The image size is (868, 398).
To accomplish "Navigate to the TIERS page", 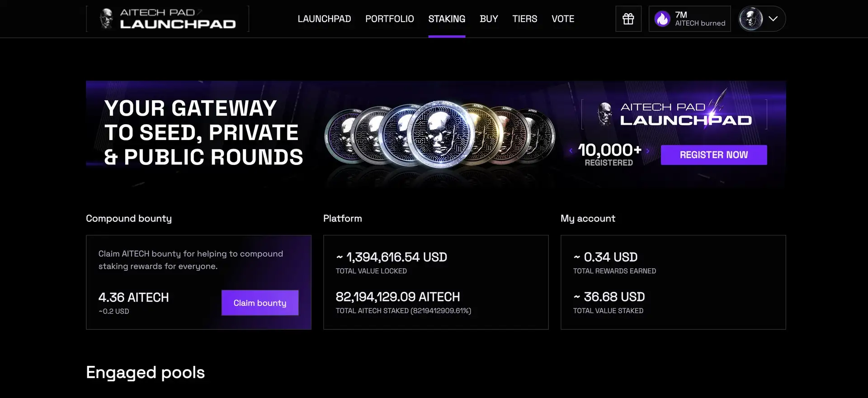I will [524, 19].
